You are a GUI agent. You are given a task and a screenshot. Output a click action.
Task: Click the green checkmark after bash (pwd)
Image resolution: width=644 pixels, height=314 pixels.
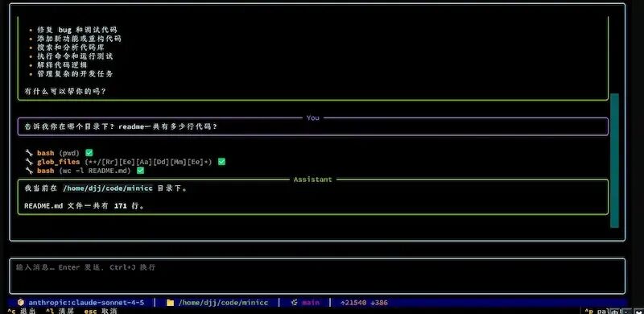pos(89,153)
